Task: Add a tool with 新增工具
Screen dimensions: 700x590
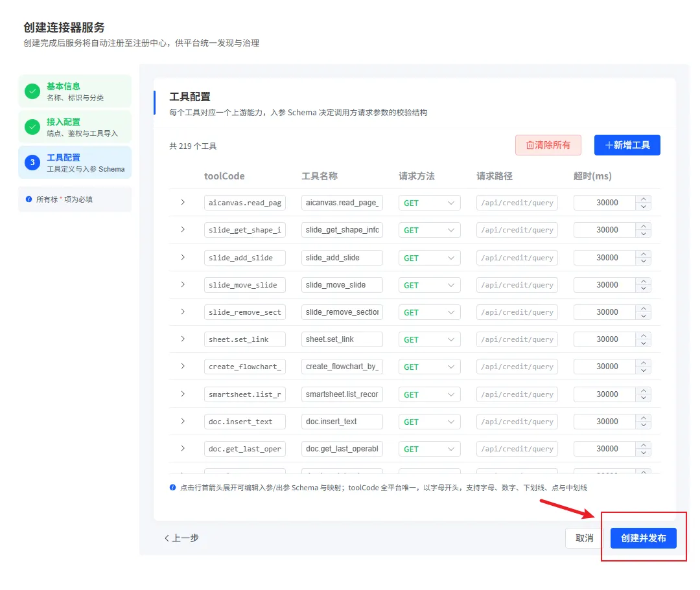Action: (627, 145)
